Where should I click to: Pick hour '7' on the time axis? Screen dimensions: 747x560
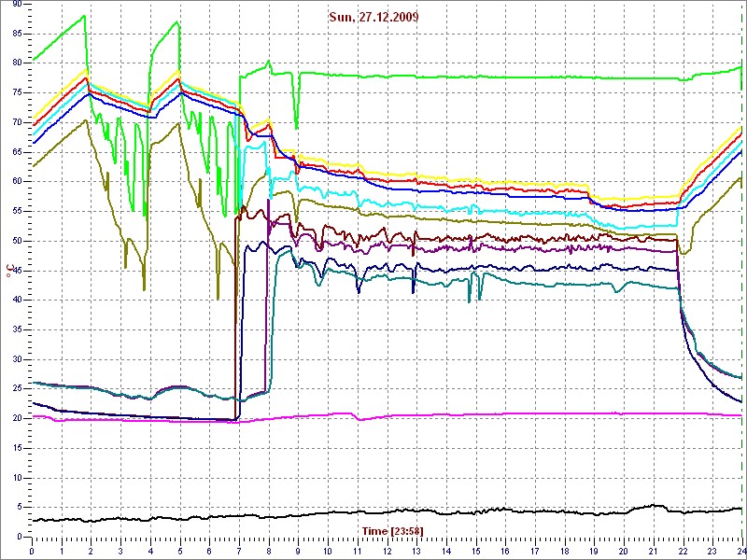pyautogui.click(x=239, y=551)
